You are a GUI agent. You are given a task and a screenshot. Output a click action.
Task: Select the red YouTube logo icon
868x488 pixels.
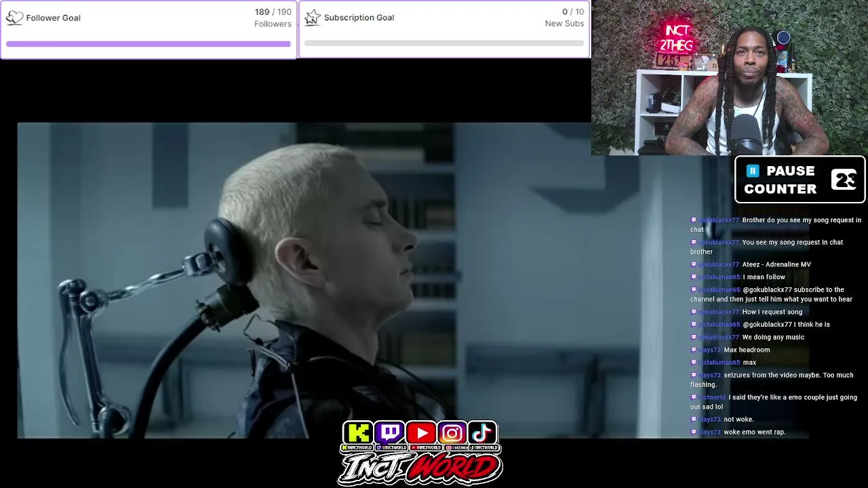click(421, 432)
